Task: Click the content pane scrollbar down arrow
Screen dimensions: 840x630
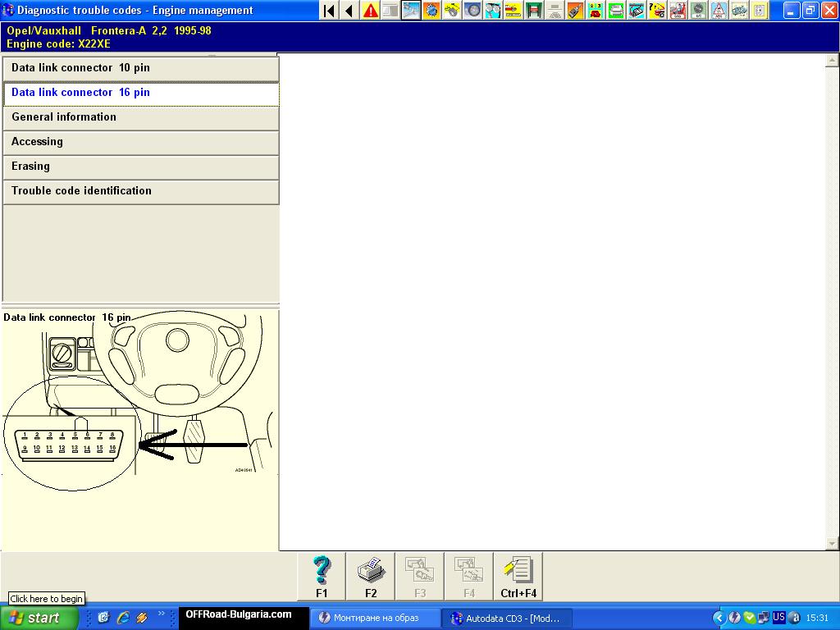Action: (x=832, y=544)
